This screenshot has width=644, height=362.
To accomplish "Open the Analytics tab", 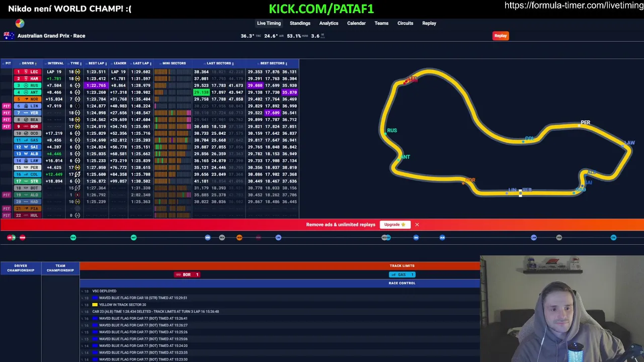I will click(x=329, y=23).
